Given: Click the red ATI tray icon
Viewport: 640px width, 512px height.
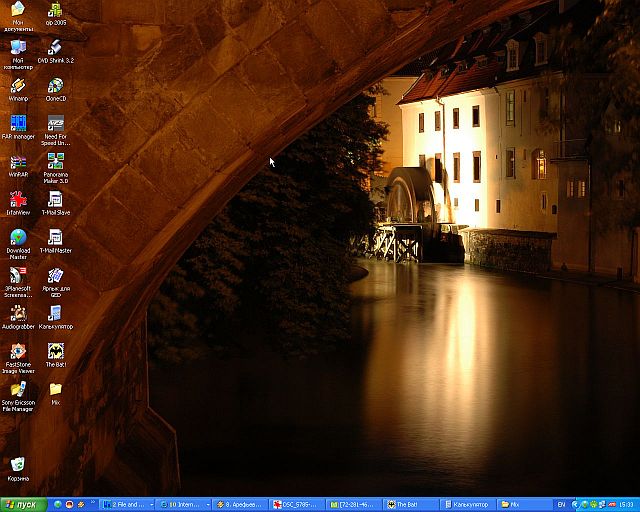Looking at the screenshot, I should pyautogui.click(x=612, y=505).
